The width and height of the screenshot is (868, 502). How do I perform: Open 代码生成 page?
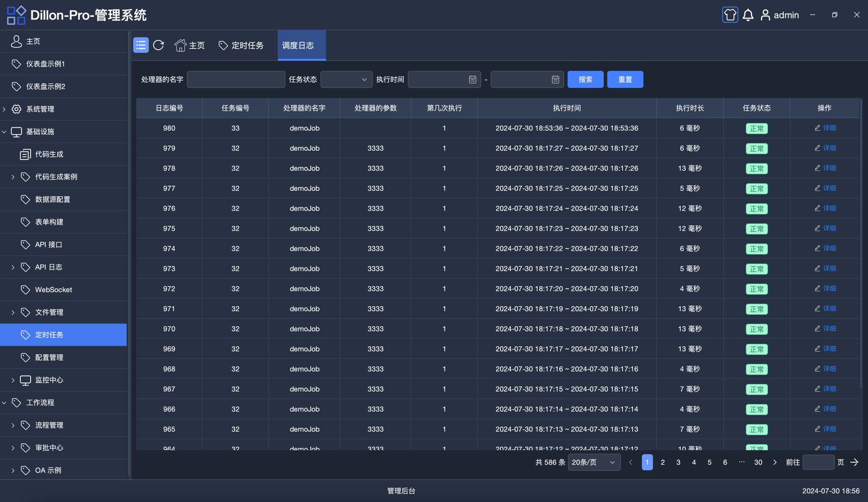click(63, 154)
